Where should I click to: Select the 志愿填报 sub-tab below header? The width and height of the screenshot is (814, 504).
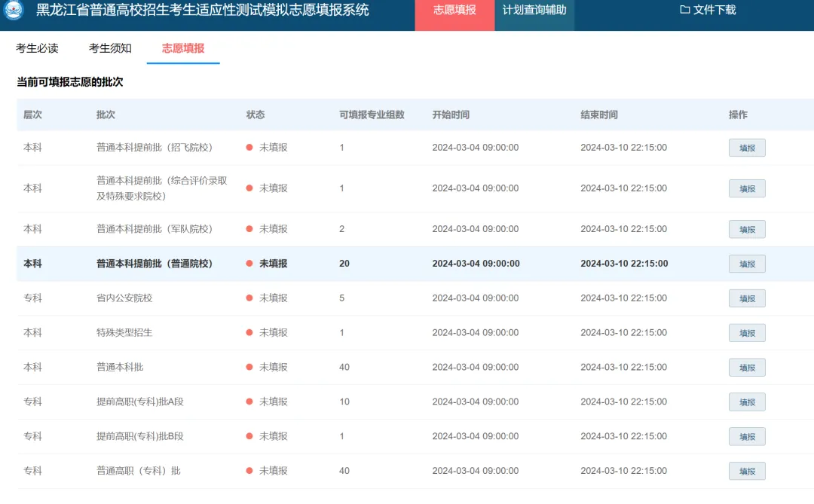(183, 48)
